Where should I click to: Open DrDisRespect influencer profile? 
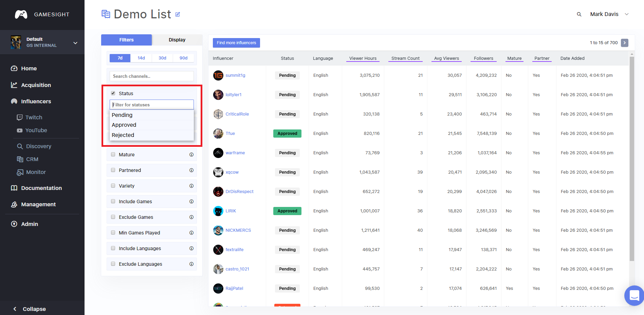(x=239, y=192)
